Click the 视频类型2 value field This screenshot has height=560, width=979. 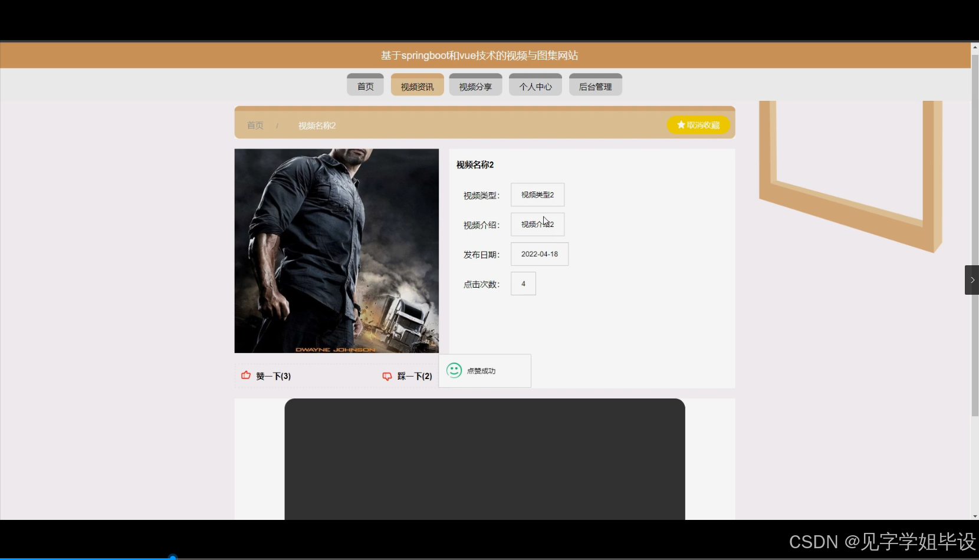[x=537, y=195]
